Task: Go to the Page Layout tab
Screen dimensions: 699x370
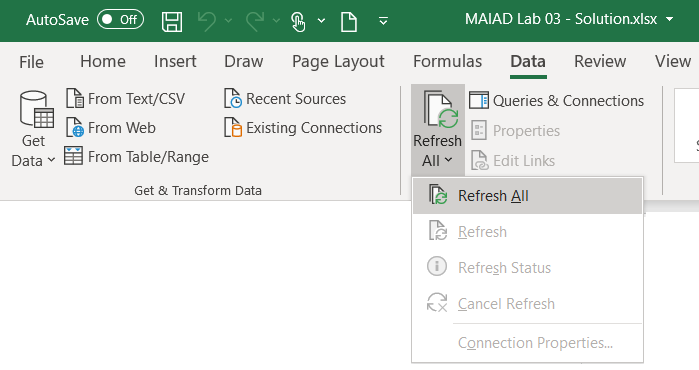Action: pyautogui.click(x=338, y=62)
